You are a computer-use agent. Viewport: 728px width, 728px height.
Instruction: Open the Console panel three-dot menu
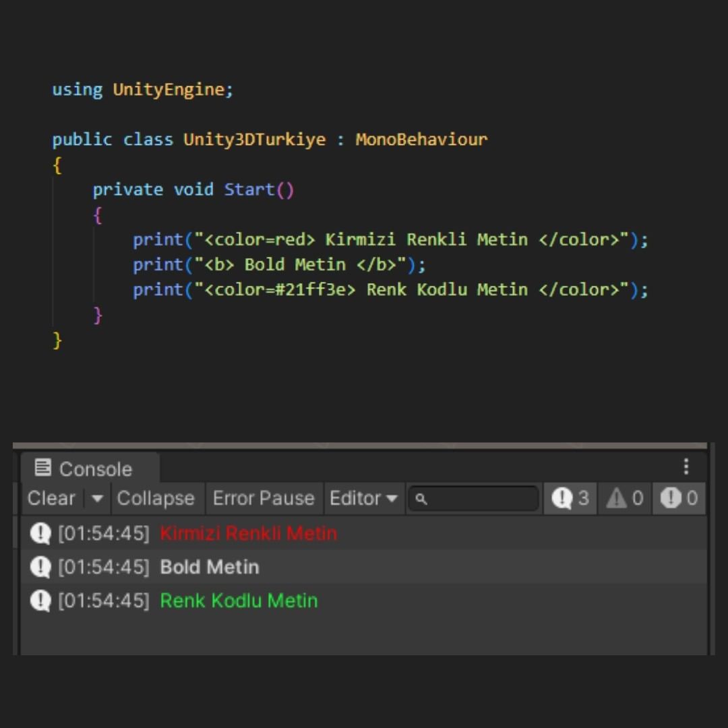[686, 466]
